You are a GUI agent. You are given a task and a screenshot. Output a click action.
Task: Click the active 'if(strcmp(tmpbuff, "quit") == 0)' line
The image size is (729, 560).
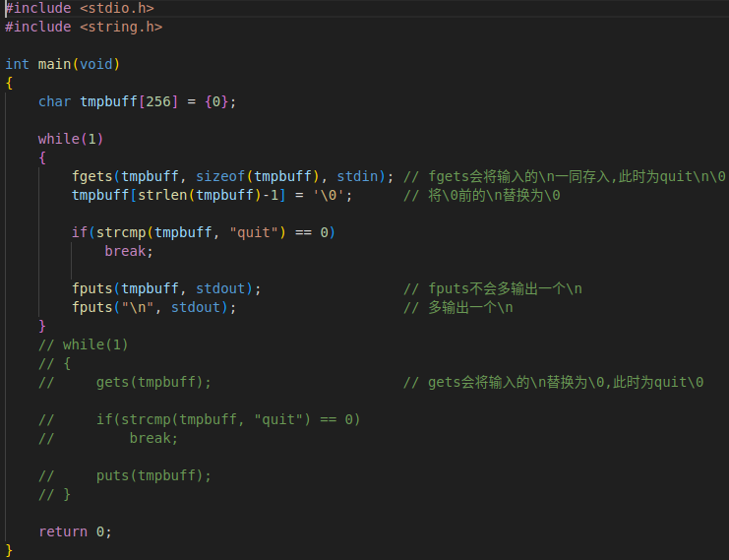[x=204, y=232]
